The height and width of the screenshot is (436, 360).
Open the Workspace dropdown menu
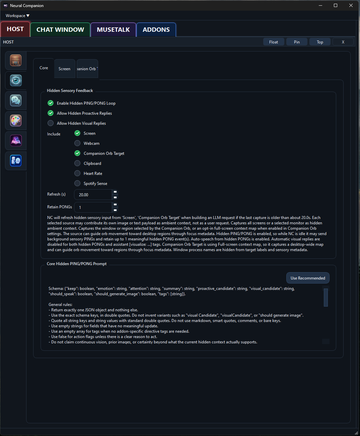coord(17,16)
